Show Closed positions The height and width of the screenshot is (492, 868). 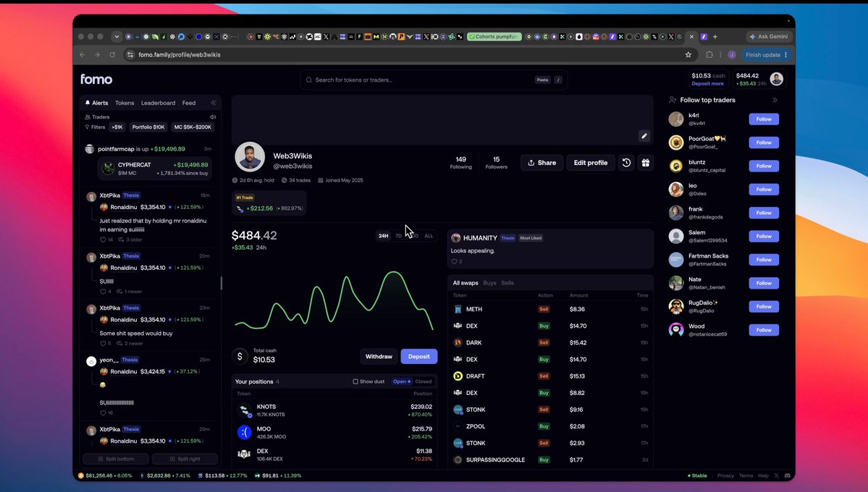(x=424, y=381)
